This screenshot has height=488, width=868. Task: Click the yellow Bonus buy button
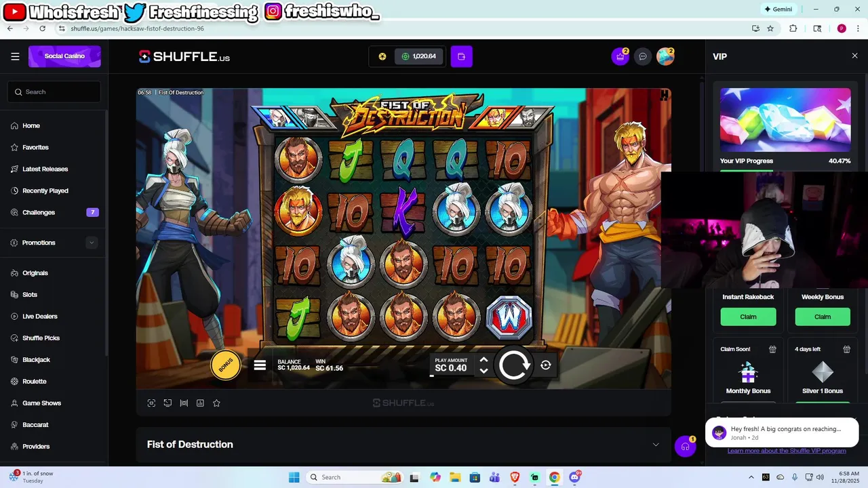coord(226,365)
